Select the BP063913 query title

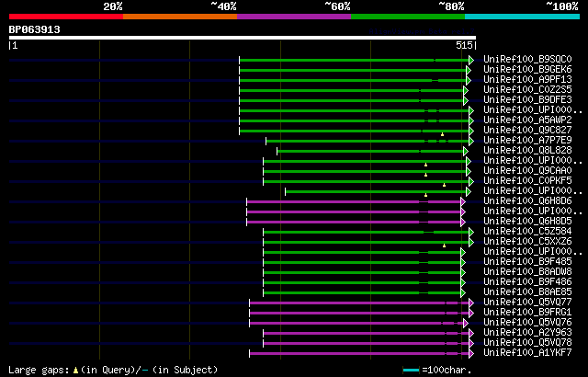click(35, 29)
